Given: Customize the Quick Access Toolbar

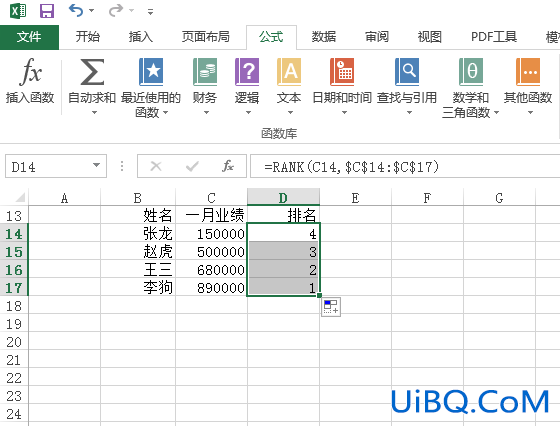Looking at the screenshot, I should tap(150, 12).
